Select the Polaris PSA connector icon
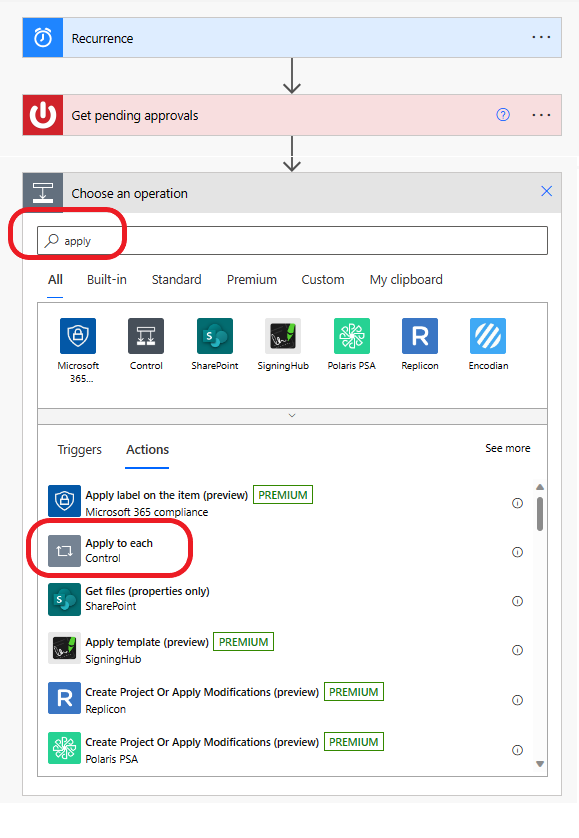 [352, 336]
